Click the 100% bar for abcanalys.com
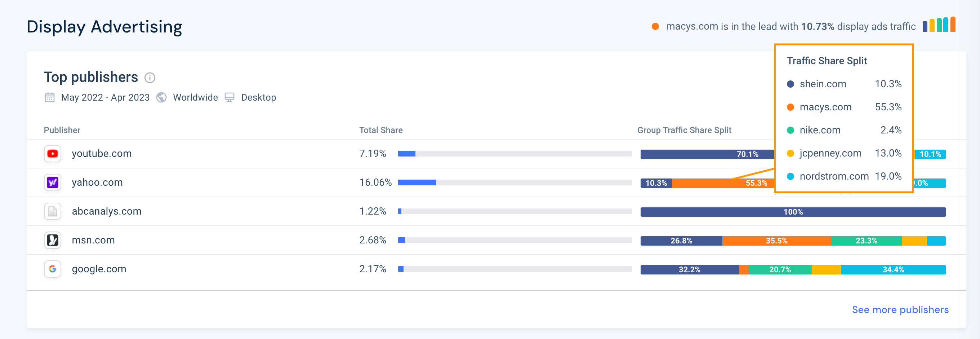The width and height of the screenshot is (980, 339). tap(793, 211)
